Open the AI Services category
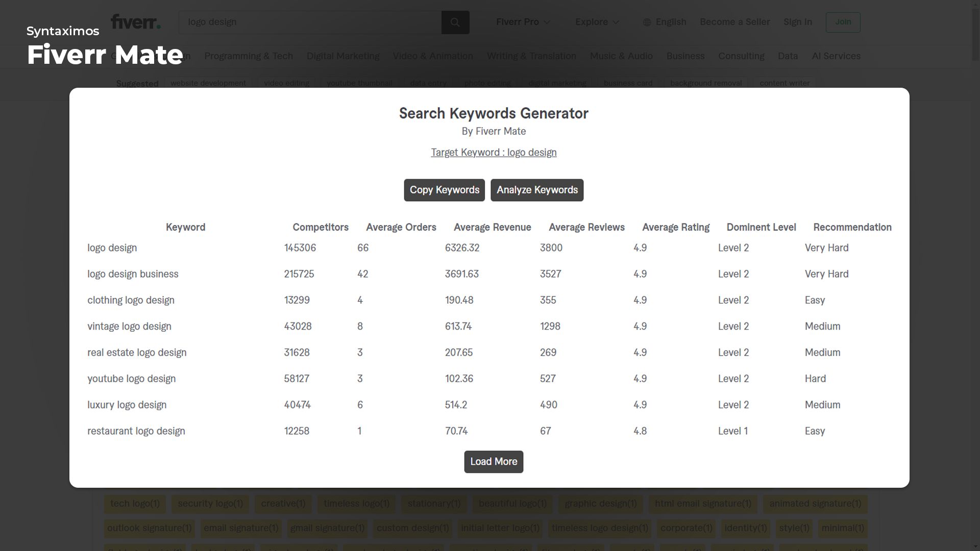 (836, 56)
